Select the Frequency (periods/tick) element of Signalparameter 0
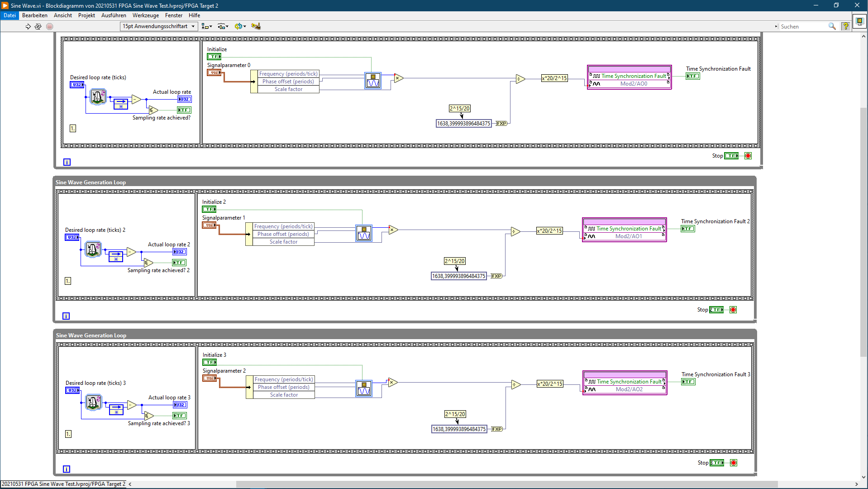 (288, 74)
